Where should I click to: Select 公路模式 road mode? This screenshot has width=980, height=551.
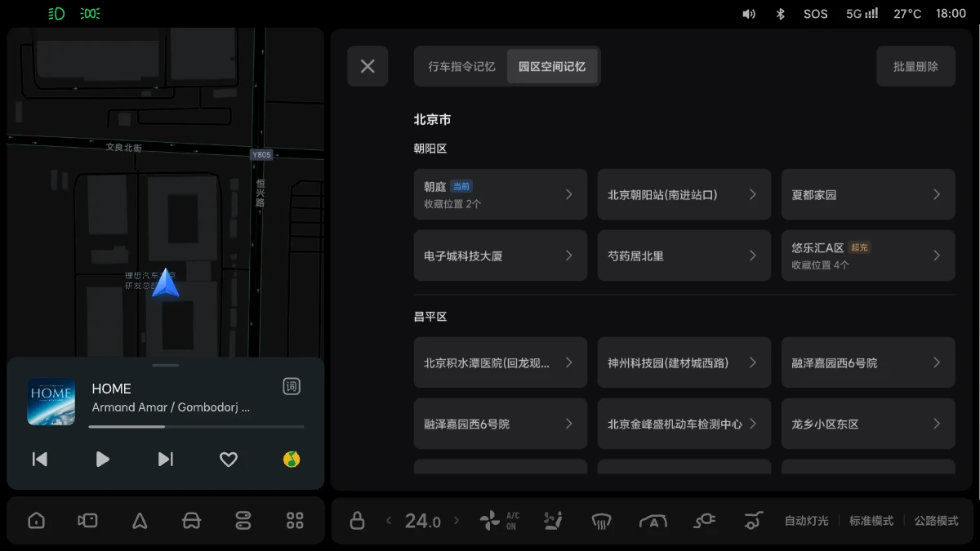[936, 521]
